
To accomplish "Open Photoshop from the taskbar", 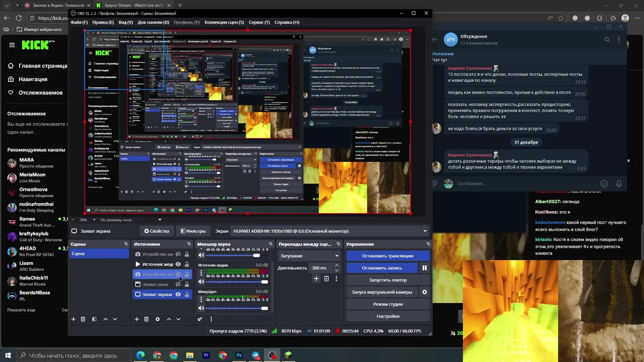I will (239, 355).
